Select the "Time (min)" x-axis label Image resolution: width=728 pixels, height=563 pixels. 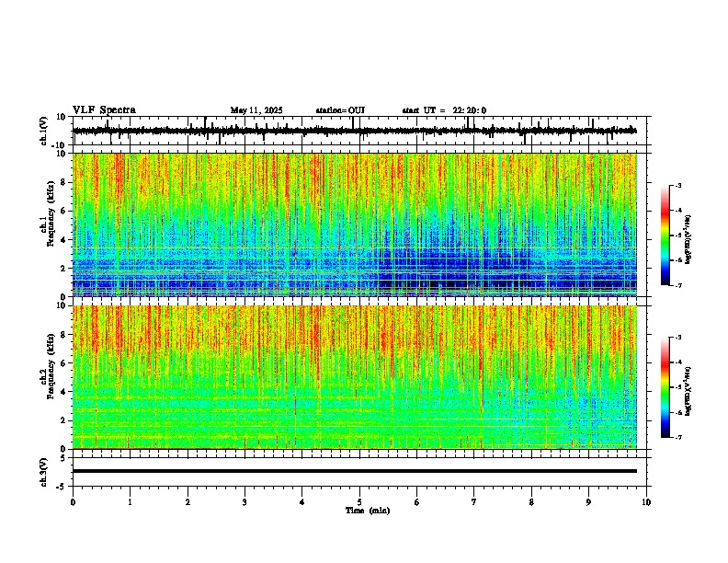pos(368,511)
